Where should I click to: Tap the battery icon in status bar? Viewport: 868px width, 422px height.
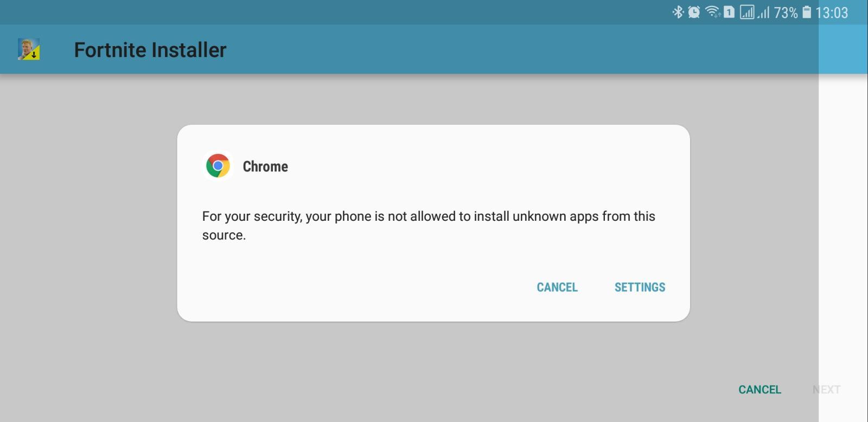coord(807,12)
